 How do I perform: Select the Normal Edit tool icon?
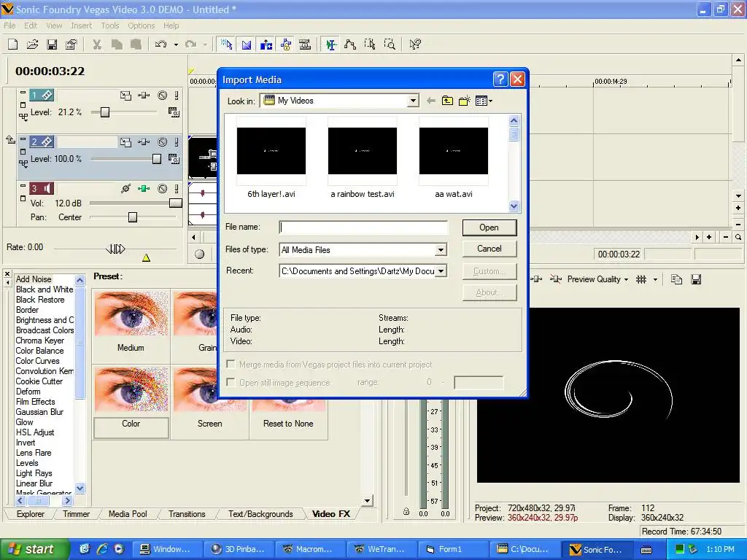point(330,44)
